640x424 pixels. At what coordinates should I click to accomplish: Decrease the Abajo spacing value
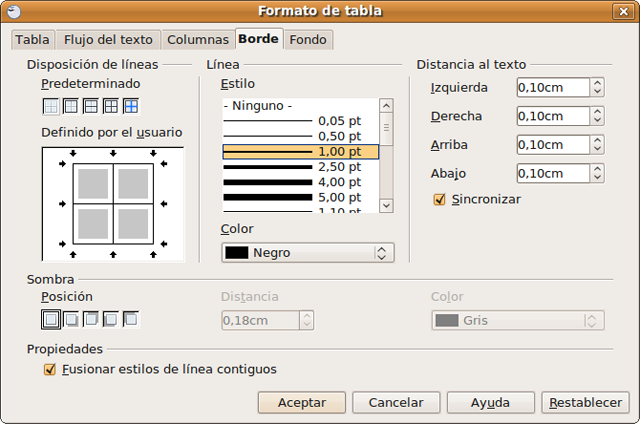(598, 178)
